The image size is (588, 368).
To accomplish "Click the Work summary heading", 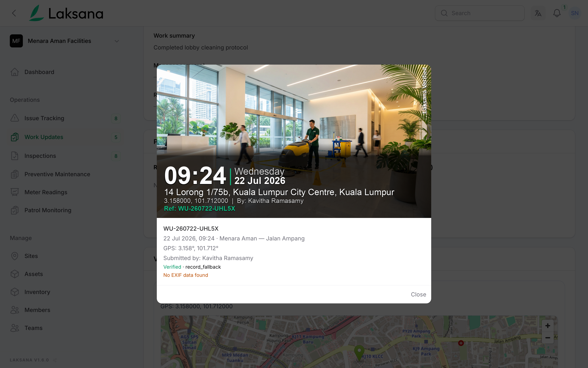I will coord(174,36).
